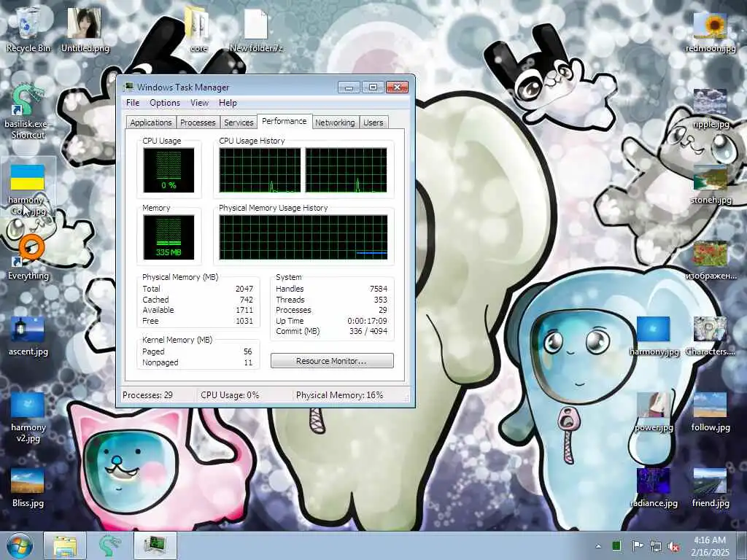Click the Up Time value 0:00:17:09
This screenshot has height=560, width=747.
coord(368,321)
